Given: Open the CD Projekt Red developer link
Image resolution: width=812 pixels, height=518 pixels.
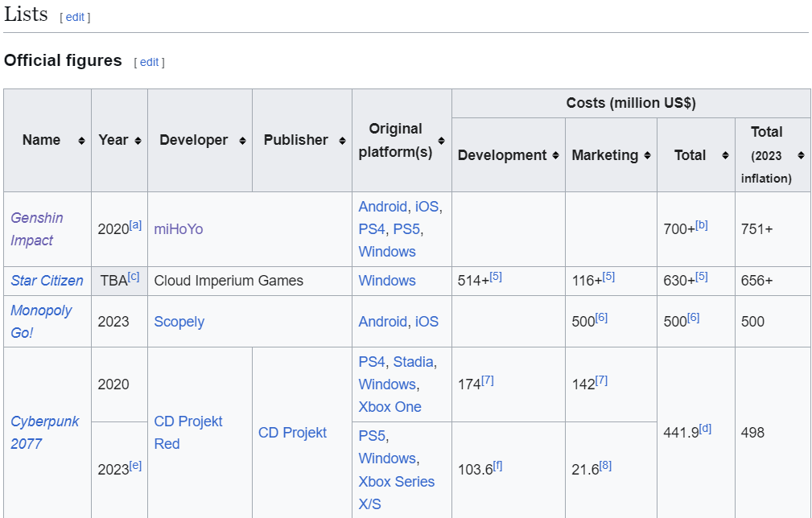Looking at the screenshot, I should pos(188,432).
